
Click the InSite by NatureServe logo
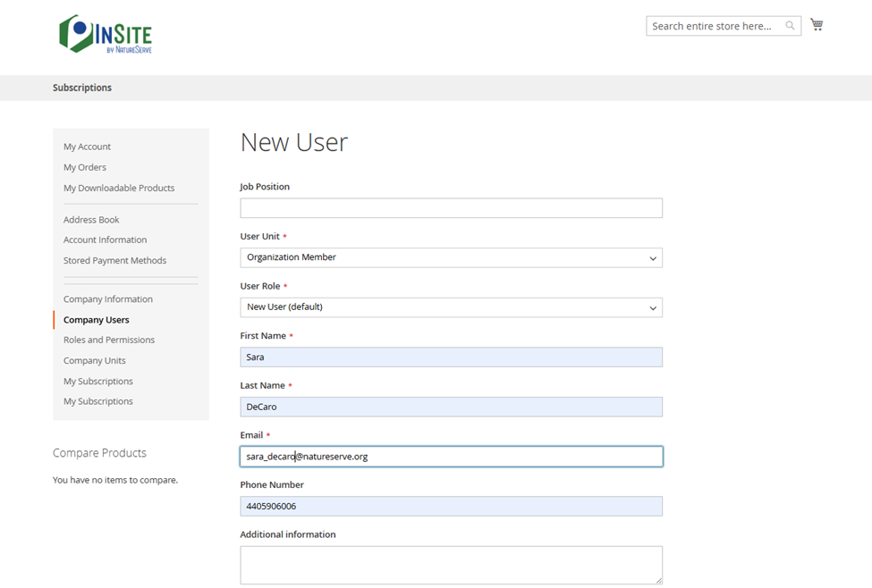[x=106, y=34]
